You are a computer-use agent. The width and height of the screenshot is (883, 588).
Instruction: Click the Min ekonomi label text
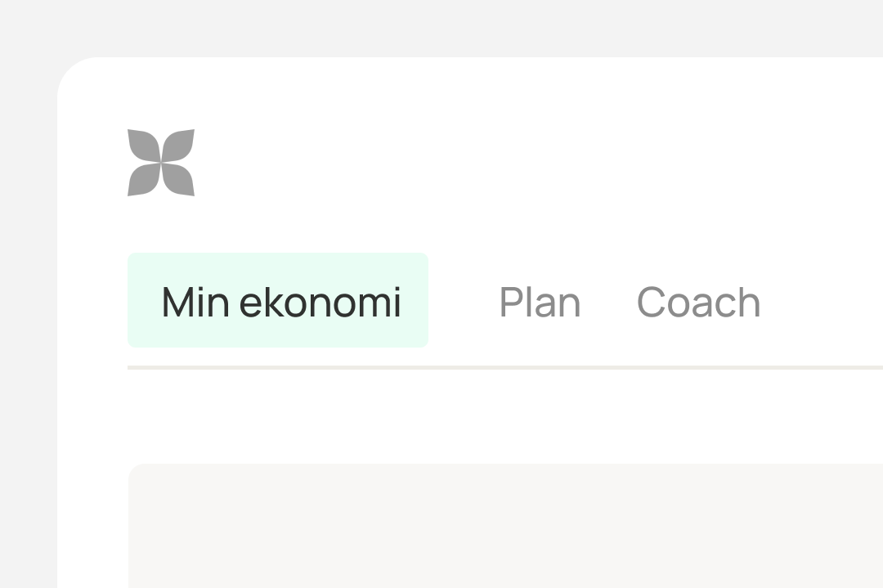coord(281,303)
